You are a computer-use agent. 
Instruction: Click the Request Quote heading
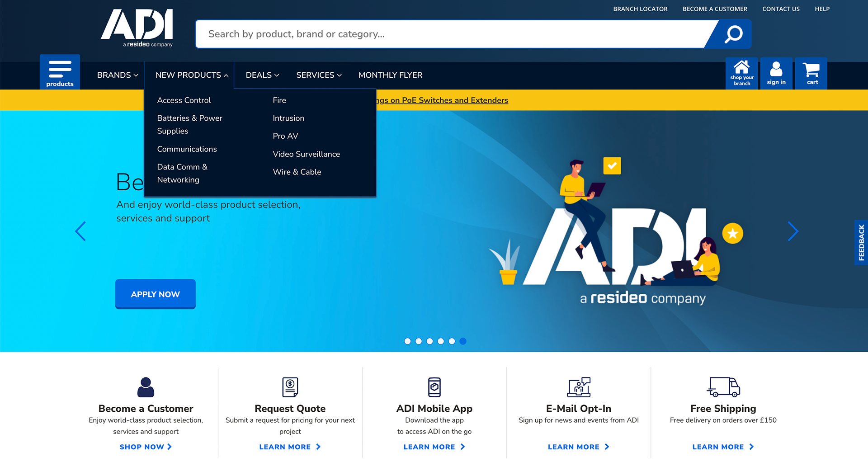pyautogui.click(x=290, y=409)
